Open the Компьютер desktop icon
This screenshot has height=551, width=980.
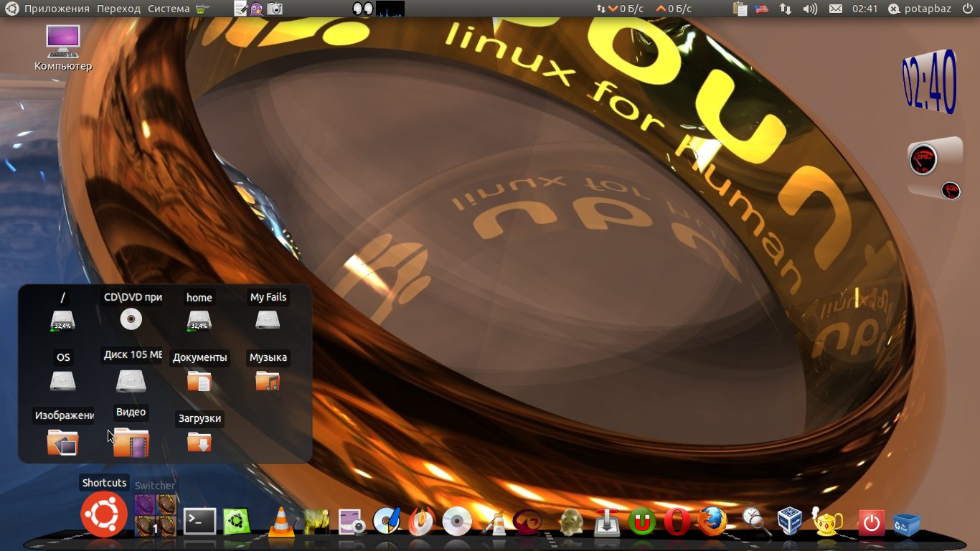click(63, 48)
